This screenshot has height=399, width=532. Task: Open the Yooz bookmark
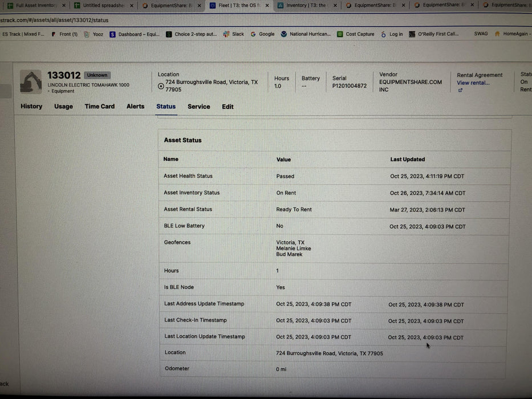coord(94,34)
